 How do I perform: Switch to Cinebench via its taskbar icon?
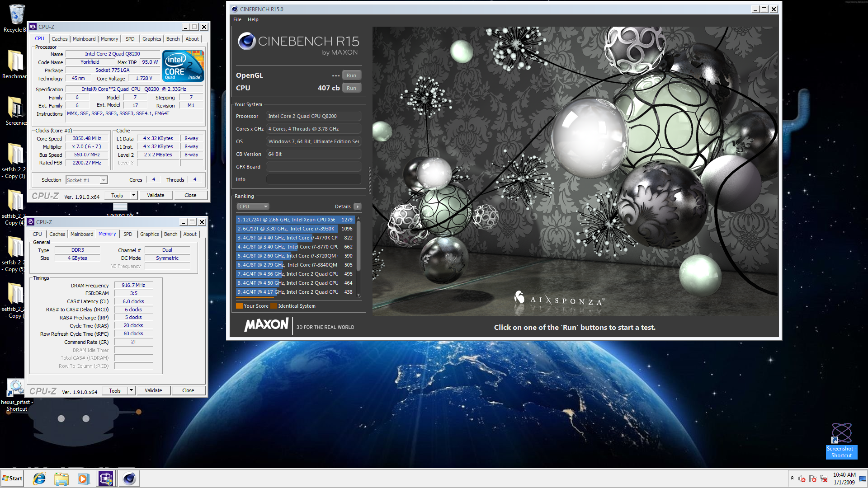coord(129,479)
